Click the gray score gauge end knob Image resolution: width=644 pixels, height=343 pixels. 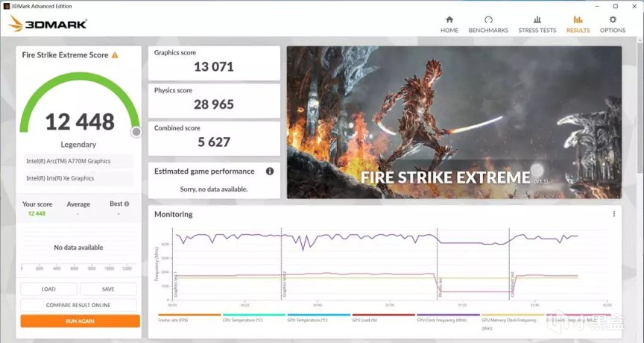[x=136, y=132]
